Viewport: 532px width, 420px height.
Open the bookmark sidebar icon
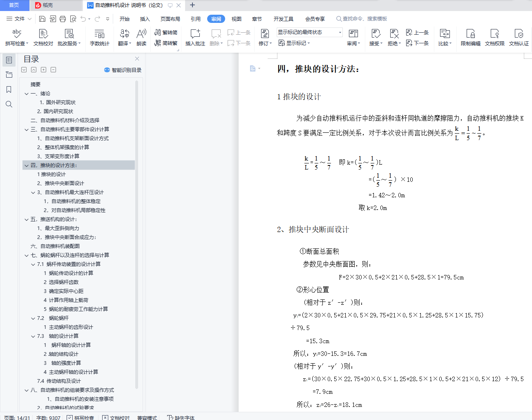click(x=9, y=89)
